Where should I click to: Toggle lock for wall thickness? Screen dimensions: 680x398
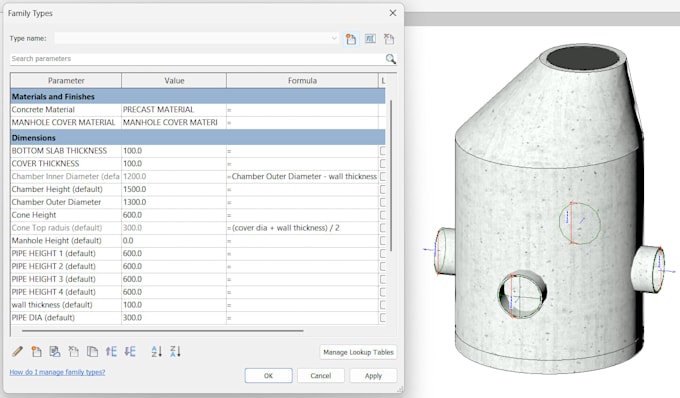382,305
